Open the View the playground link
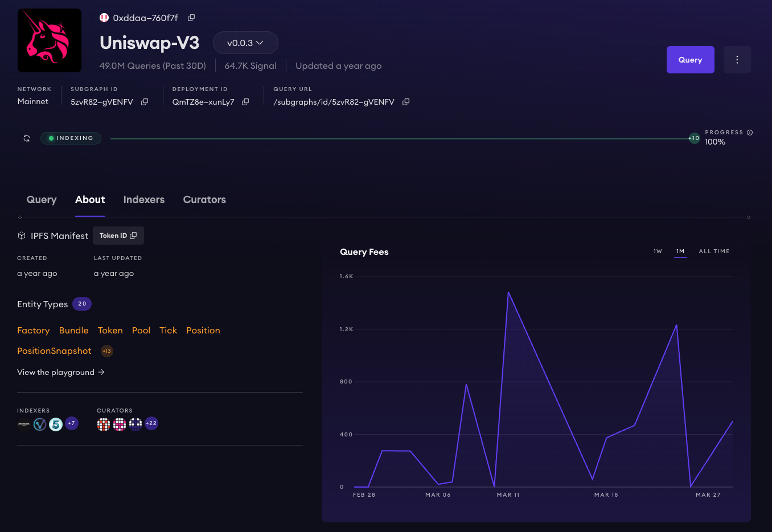772x532 pixels. 60,372
